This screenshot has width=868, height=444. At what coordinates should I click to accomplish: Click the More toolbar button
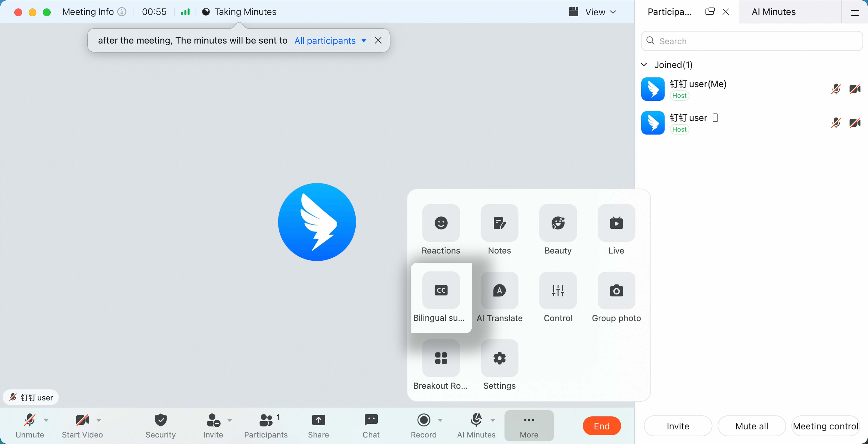pyautogui.click(x=529, y=426)
